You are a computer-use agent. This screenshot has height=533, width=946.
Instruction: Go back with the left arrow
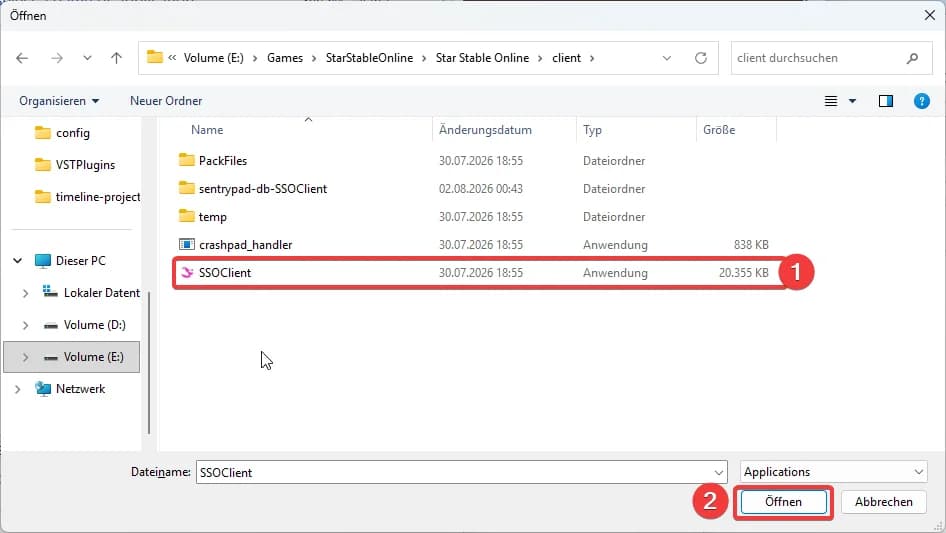click(22, 58)
